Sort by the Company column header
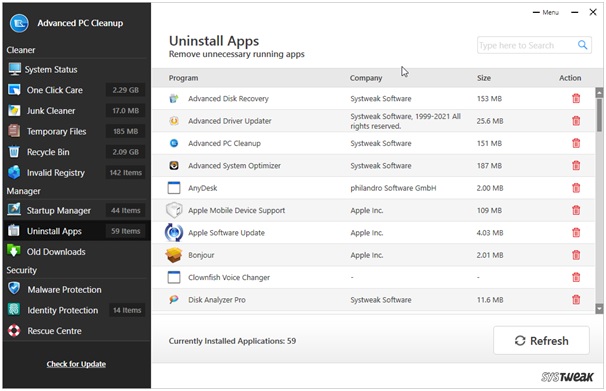The image size is (606, 391). [x=366, y=78]
